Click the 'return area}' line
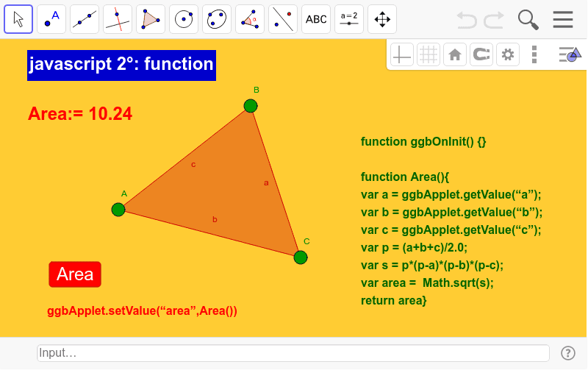588x370 pixels. pos(393,301)
